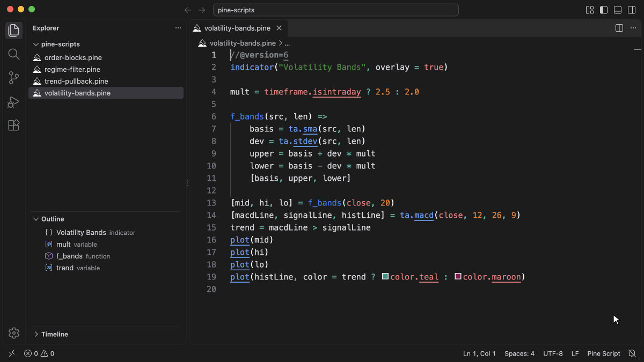Open the Run and Debug view
Screen dimensions: 644x362
(14, 101)
